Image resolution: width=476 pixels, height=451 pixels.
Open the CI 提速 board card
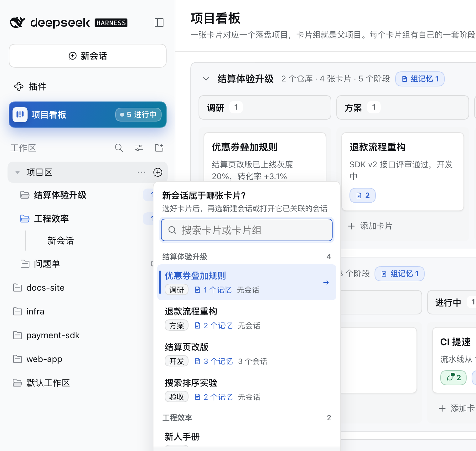[455, 360]
